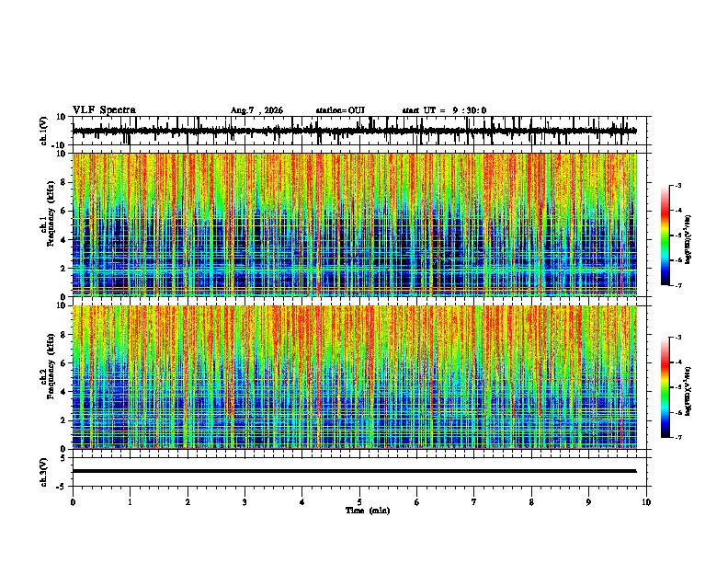The image size is (728, 563).
Task: Click the "-3" label on ch.2 color bar
Action: (x=677, y=338)
